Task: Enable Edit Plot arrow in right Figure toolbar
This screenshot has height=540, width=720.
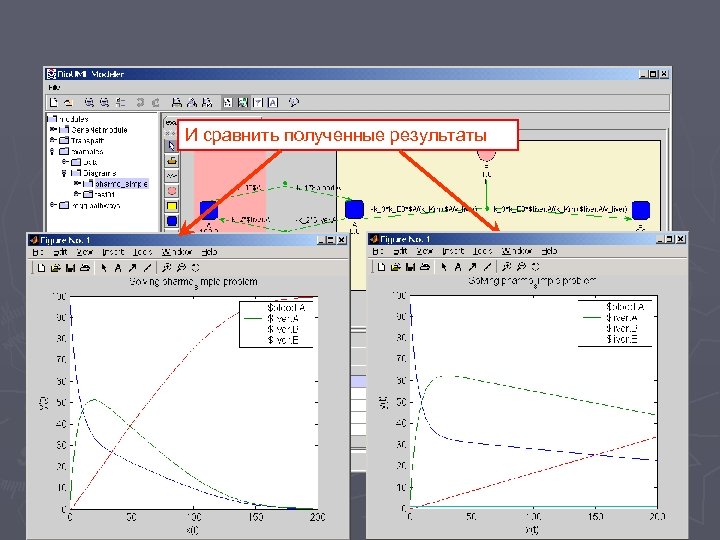Action: tap(444, 267)
